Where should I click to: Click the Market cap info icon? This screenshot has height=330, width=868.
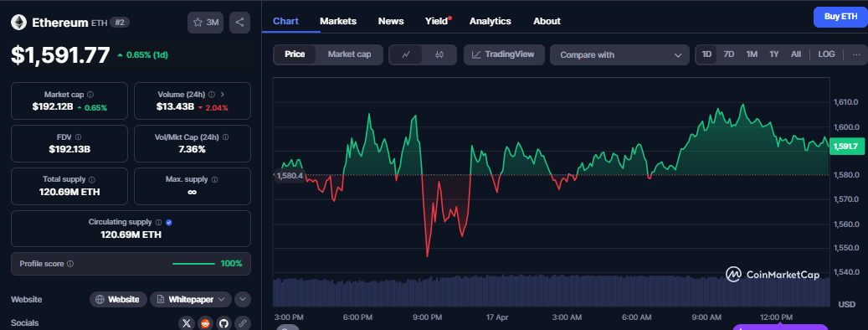[x=90, y=95]
